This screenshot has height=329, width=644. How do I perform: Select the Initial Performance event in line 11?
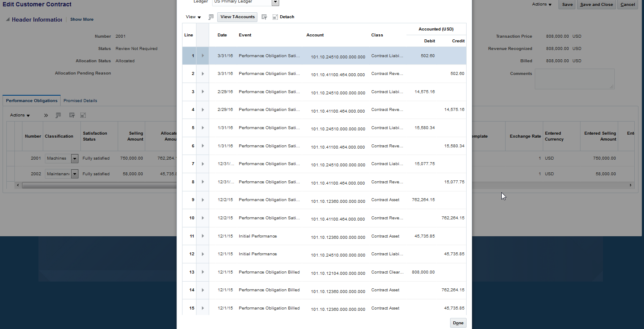[258, 236]
